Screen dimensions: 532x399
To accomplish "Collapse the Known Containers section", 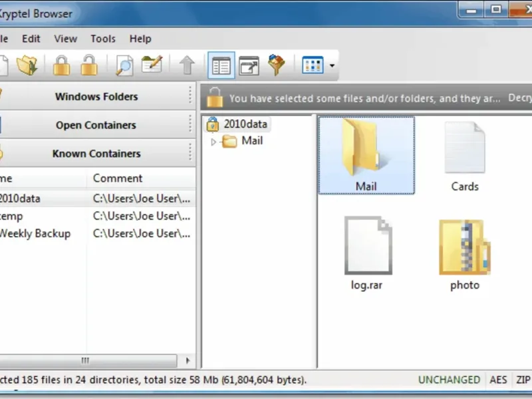I will point(96,154).
